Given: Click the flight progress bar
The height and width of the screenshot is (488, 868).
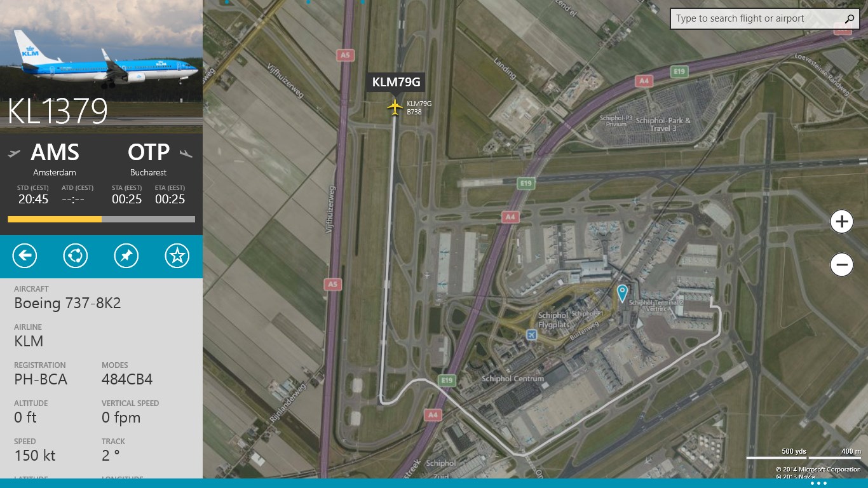Looking at the screenshot, I should click(102, 219).
